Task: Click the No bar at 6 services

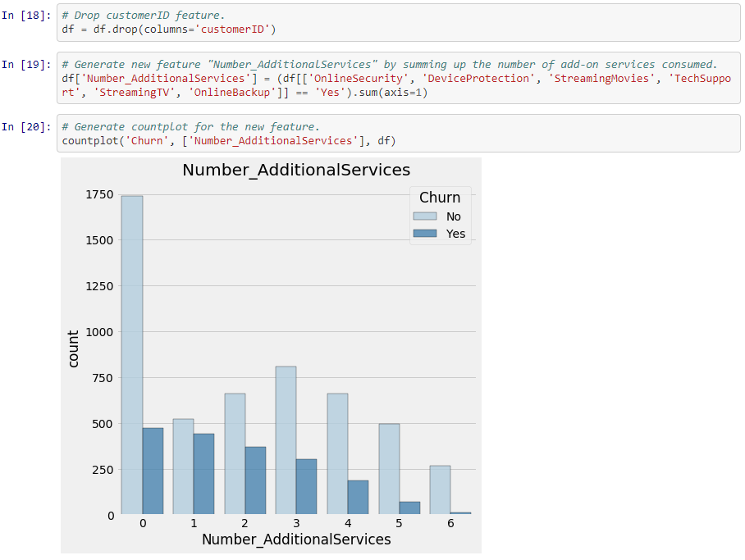Action: (441, 489)
